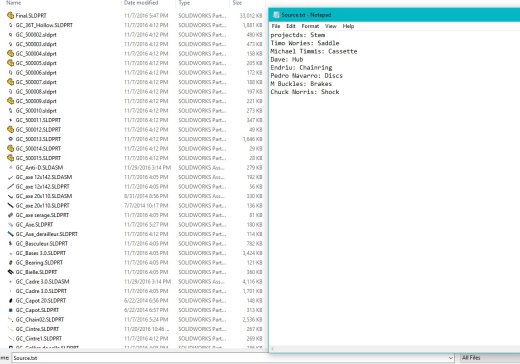The height and width of the screenshot is (364, 520).
Task: Click the 'M Buckles: Brakes' line
Action: pos(301,84)
